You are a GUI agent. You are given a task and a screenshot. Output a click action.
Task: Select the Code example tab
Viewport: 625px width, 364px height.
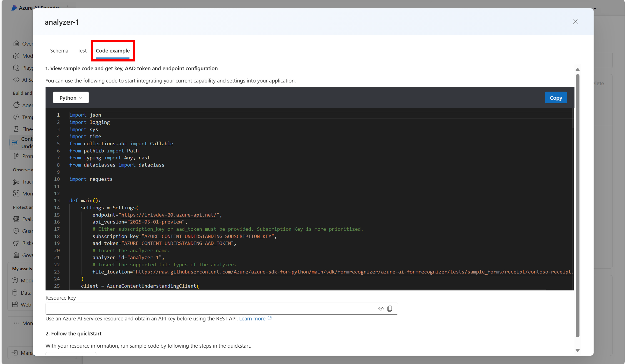click(x=113, y=51)
